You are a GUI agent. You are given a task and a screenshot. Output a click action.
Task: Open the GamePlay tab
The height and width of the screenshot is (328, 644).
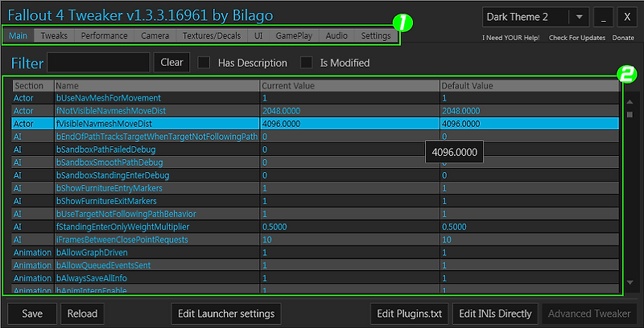click(x=294, y=35)
